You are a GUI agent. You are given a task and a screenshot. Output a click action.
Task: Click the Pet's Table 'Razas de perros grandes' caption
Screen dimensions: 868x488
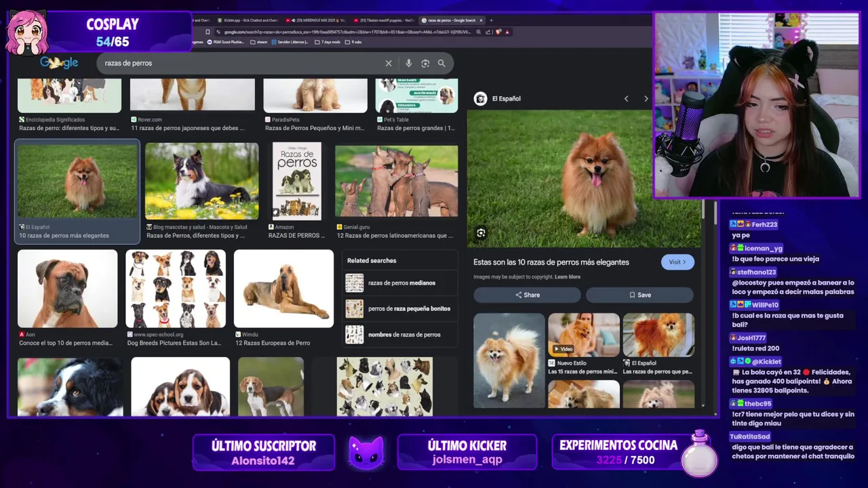point(416,127)
